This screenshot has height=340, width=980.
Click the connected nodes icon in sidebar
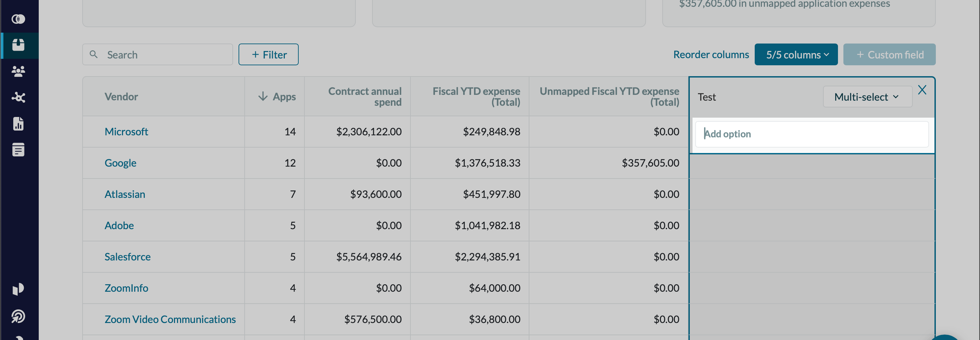pyautogui.click(x=18, y=98)
